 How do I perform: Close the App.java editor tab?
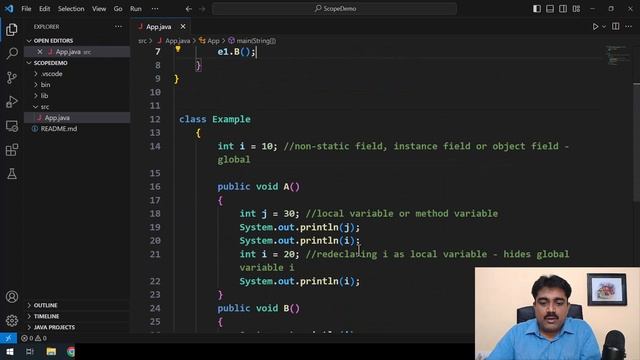pos(183,27)
